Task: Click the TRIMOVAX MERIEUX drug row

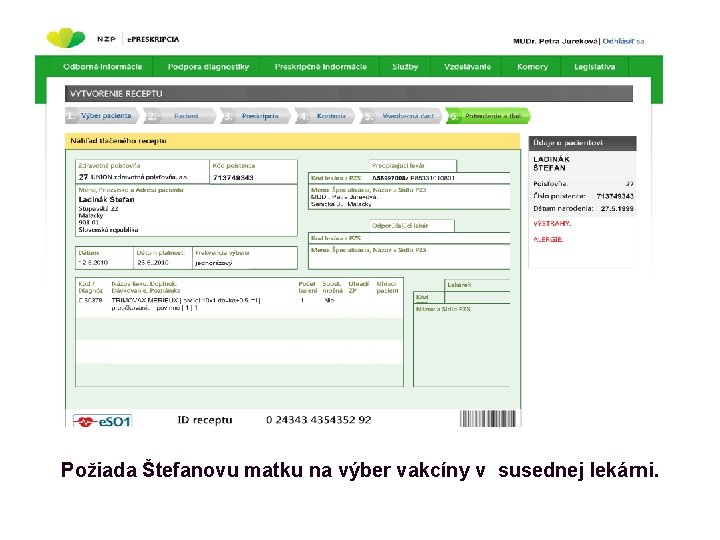Action: [x=239, y=304]
